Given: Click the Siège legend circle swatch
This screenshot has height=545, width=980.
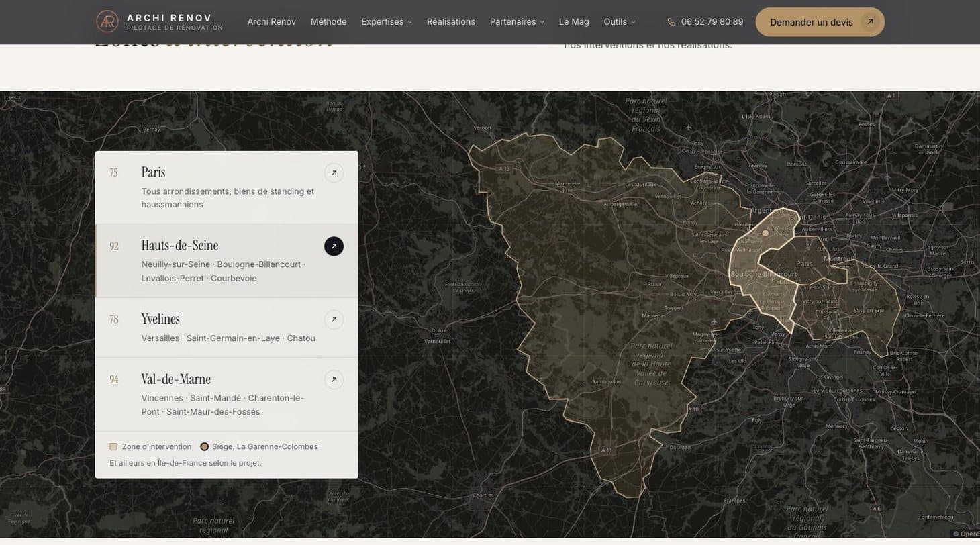Looking at the screenshot, I should tap(205, 447).
